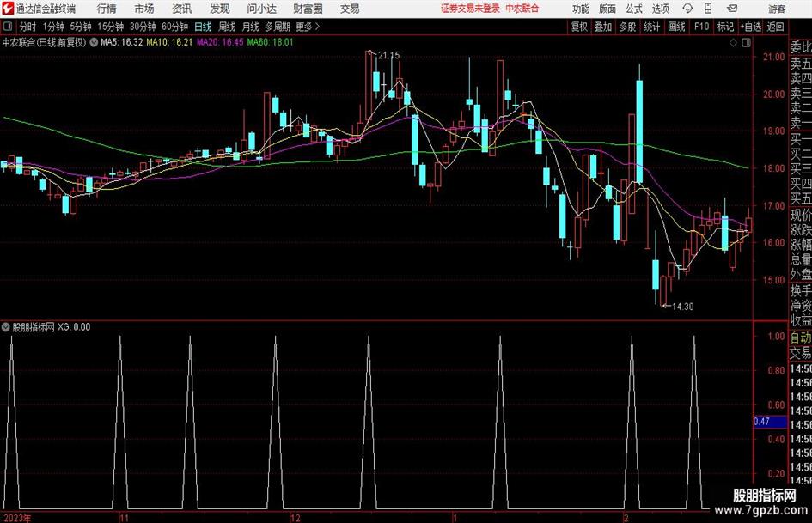Screen dimensions: 812x523
Task: Click the 复权 toolbar button
Action: click(579, 27)
